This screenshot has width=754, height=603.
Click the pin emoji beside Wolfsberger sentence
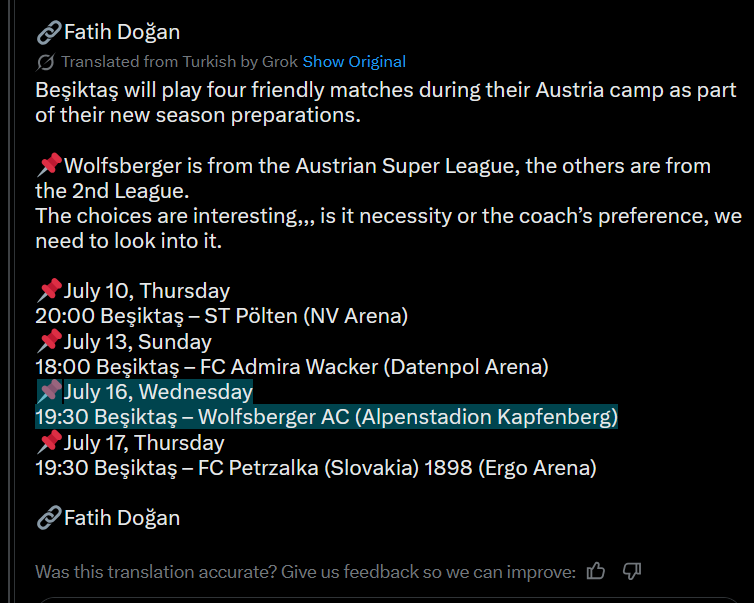49,165
